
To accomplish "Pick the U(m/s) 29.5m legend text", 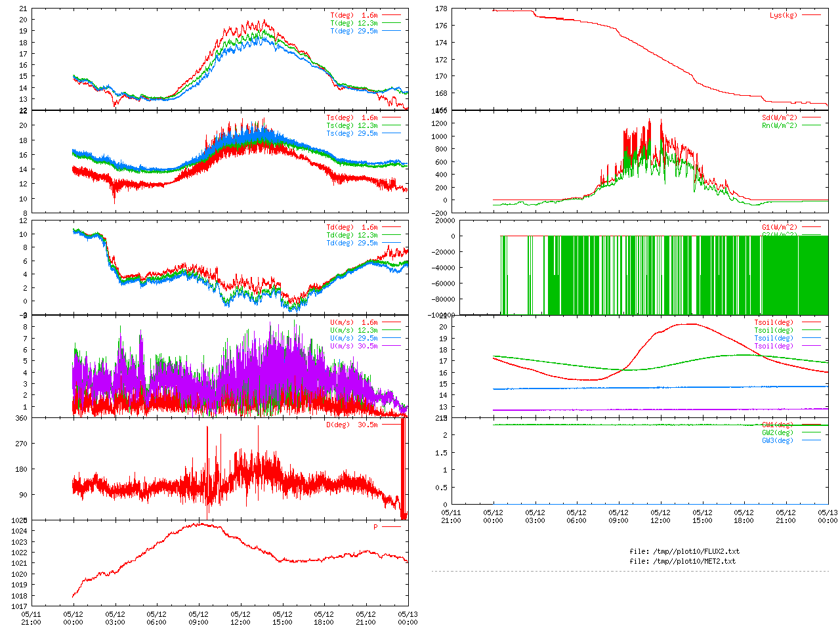I will click(354, 338).
